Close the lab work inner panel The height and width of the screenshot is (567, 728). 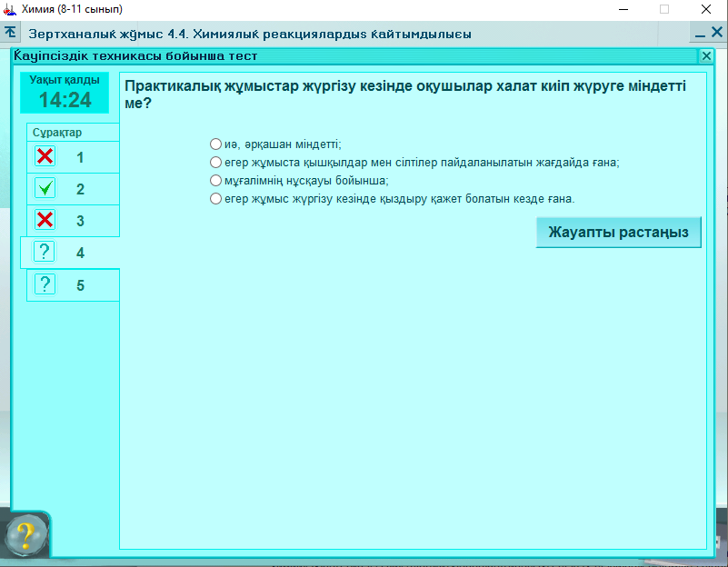tap(717, 33)
